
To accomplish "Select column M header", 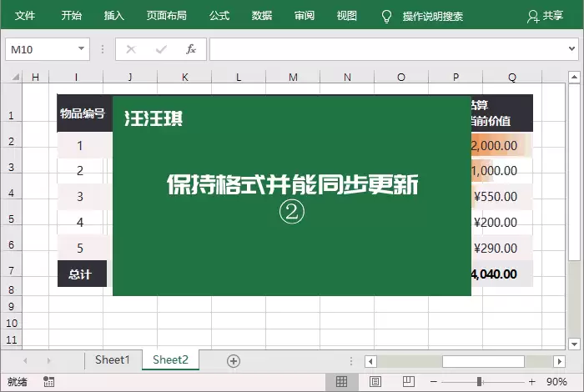I will pos(293,77).
